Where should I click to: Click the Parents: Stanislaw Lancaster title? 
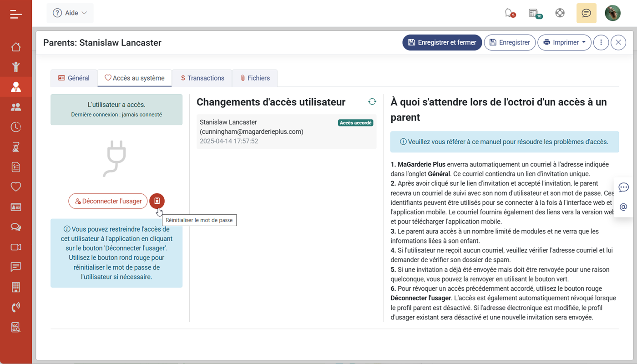tap(102, 43)
